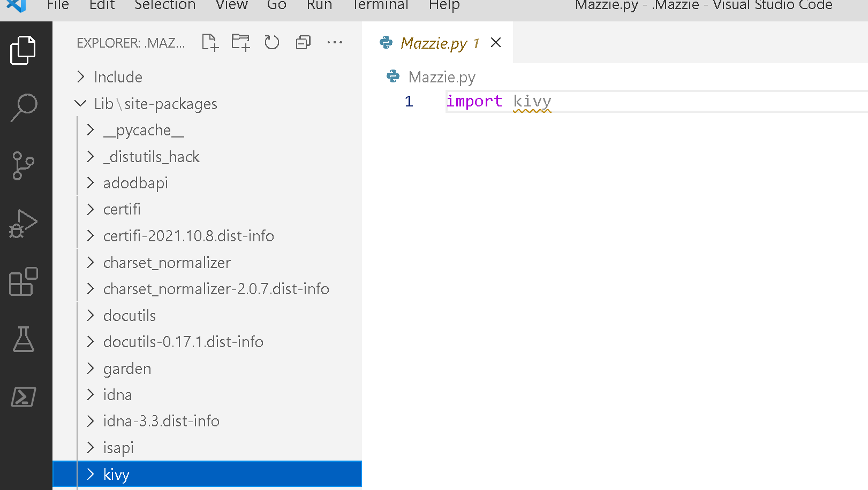The height and width of the screenshot is (490, 868).
Task: Open the Go menu
Action: point(277,5)
